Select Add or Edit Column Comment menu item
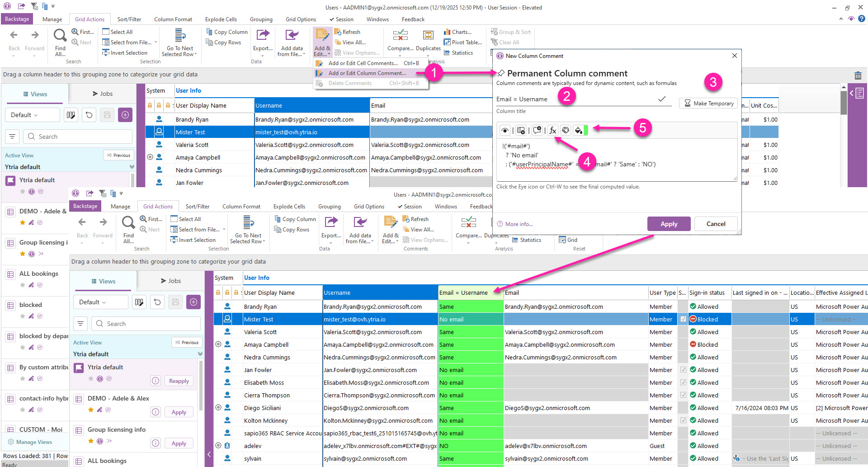This screenshot has width=868, height=467. [x=367, y=73]
